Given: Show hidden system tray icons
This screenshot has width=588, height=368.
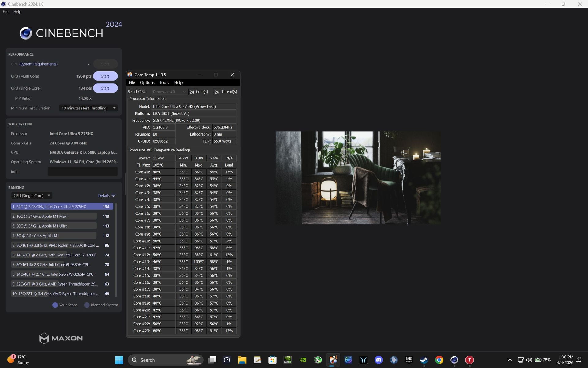Looking at the screenshot, I should [510, 360].
